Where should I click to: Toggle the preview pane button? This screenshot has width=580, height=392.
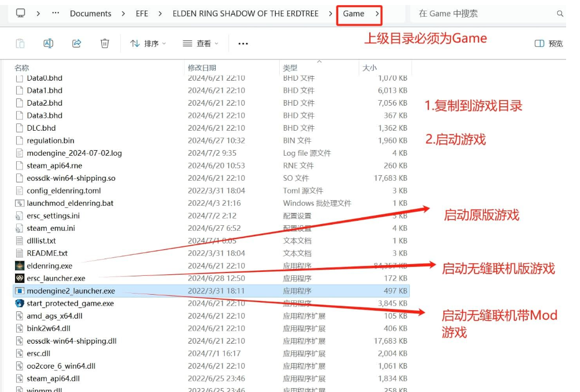(x=548, y=43)
